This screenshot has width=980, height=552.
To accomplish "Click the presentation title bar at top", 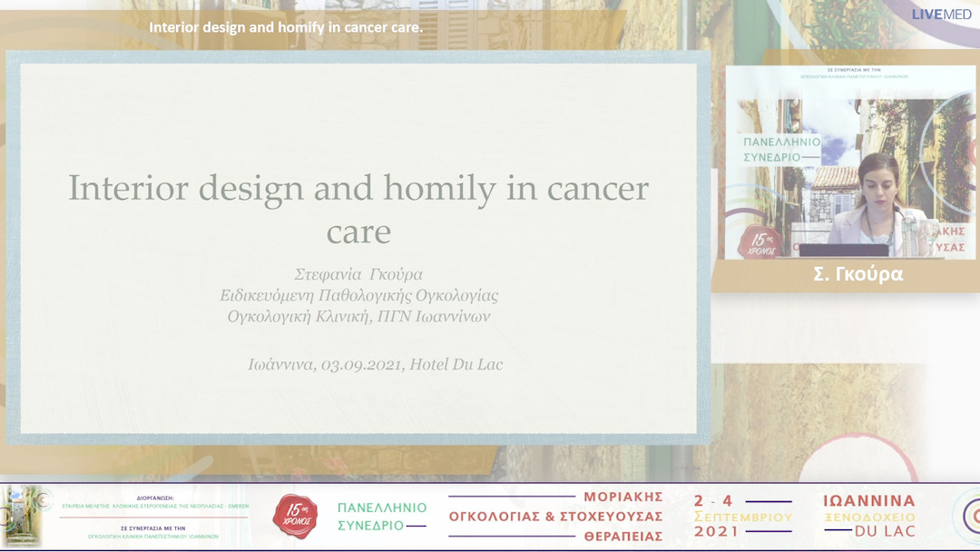I will [x=283, y=26].
